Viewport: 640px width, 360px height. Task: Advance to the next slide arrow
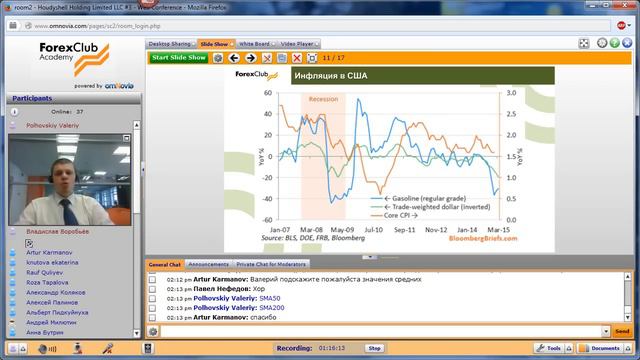[251, 58]
